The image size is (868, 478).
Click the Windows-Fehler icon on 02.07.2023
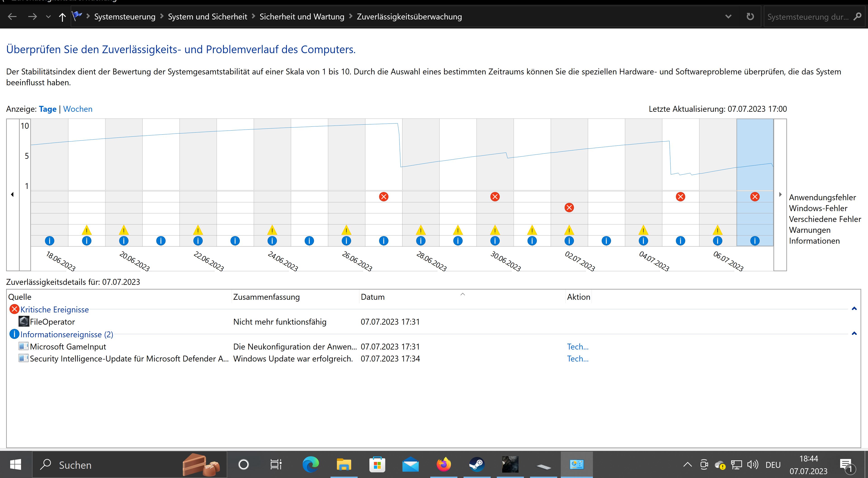(x=569, y=207)
